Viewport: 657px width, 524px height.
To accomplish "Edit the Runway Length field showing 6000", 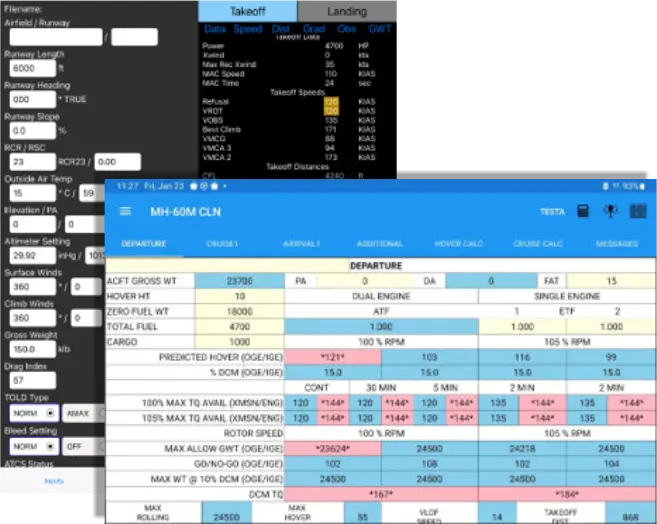I will tap(32, 68).
